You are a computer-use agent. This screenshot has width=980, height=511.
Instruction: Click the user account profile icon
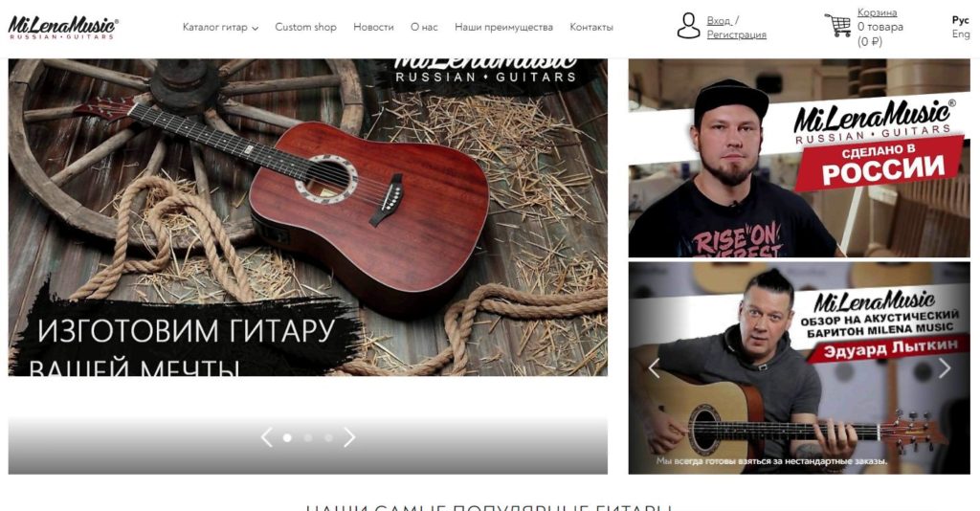[x=688, y=26]
